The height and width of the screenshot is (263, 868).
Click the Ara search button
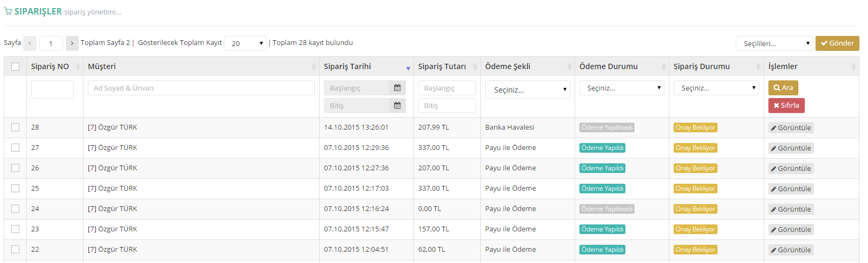click(x=783, y=88)
